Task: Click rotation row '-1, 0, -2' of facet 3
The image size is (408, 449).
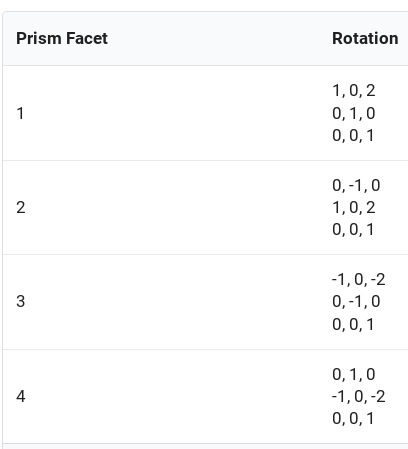Action: click(359, 279)
